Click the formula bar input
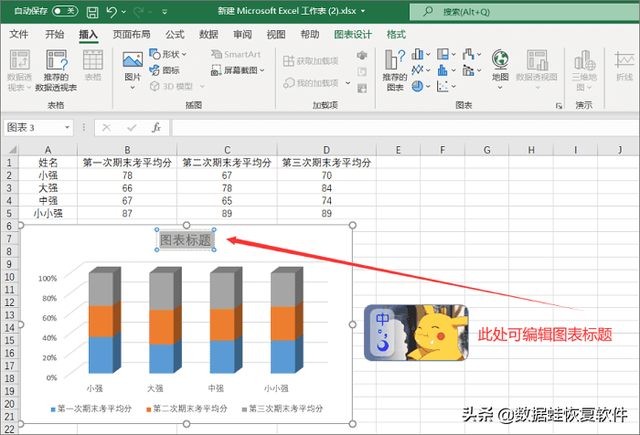The height and width of the screenshot is (435, 640). [405, 128]
